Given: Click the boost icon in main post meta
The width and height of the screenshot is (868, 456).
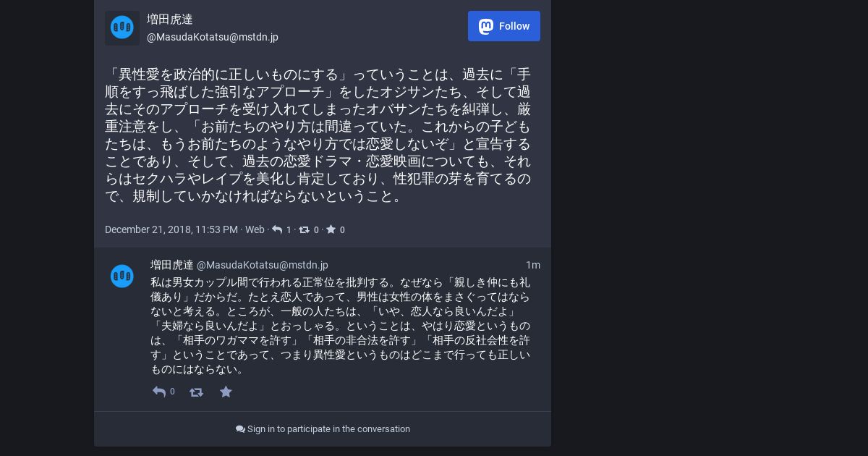Looking at the screenshot, I should pos(304,229).
